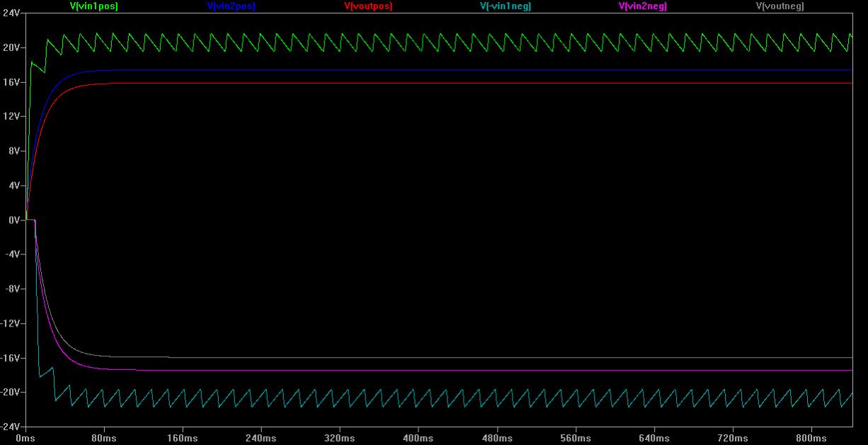868x445 pixels.
Task: Select the red V(voutpos) trace label
Action: point(368,6)
